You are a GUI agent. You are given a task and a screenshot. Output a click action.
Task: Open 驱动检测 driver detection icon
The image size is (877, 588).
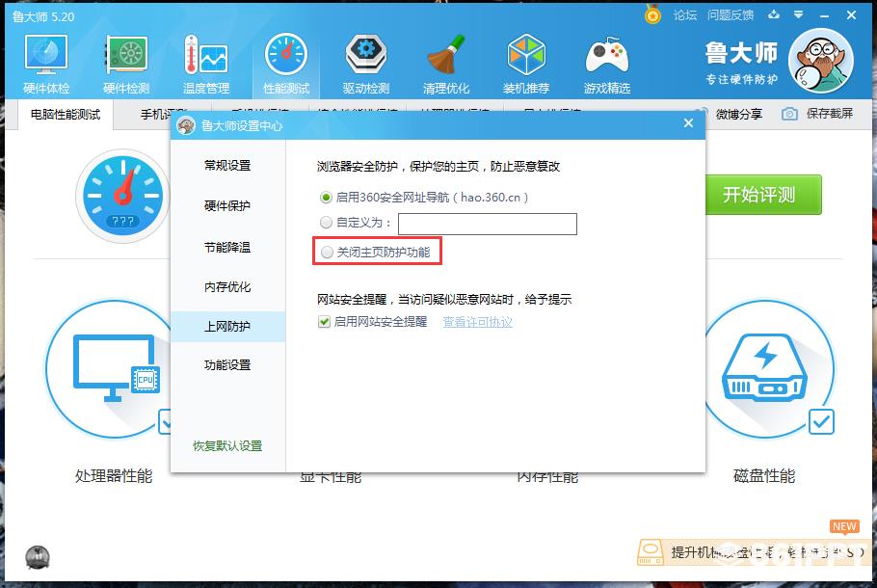tap(366, 55)
